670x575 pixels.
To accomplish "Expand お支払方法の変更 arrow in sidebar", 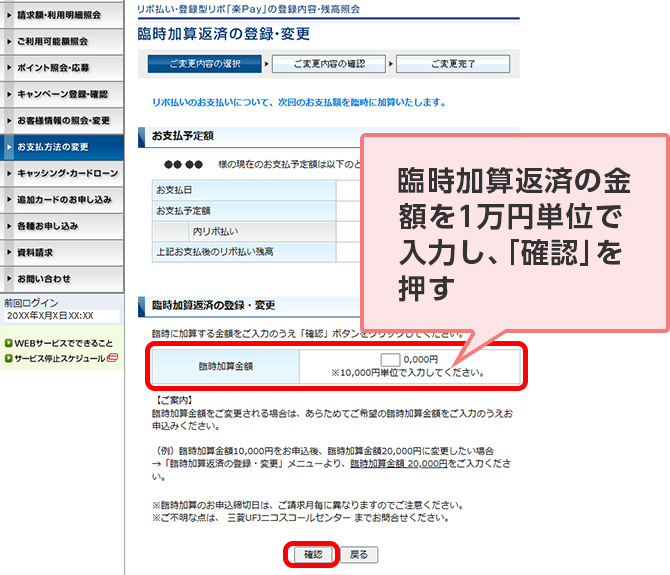I will [x=8, y=147].
